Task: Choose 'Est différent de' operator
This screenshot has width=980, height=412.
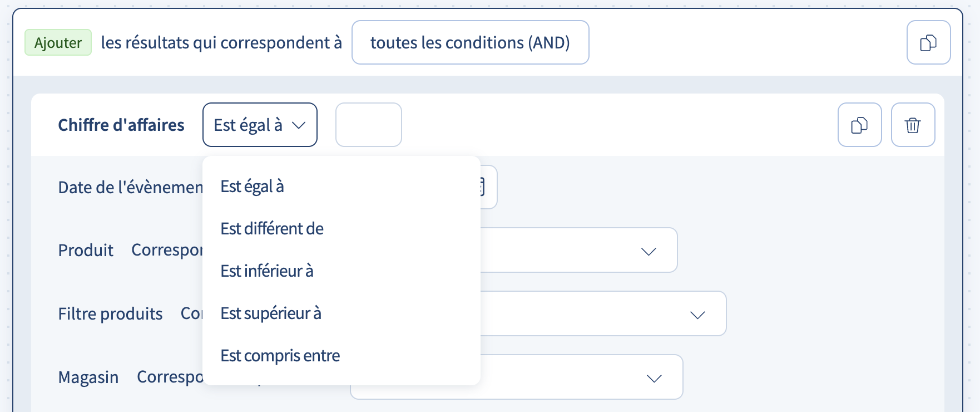Action: (x=271, y=228)
